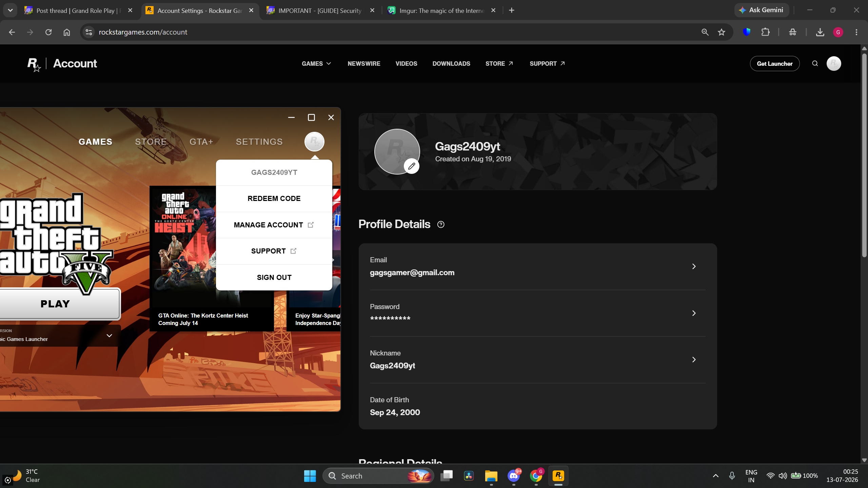Open Chrome profile G avatar
Viewport: 868px width, 488px height.
(838, 32)
